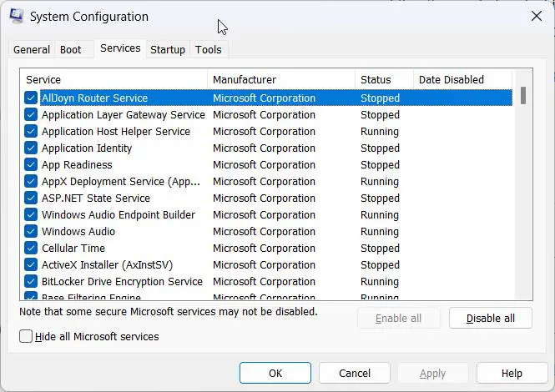
Task: Uncheck the Application Identity checkbox
Action: 31,148
